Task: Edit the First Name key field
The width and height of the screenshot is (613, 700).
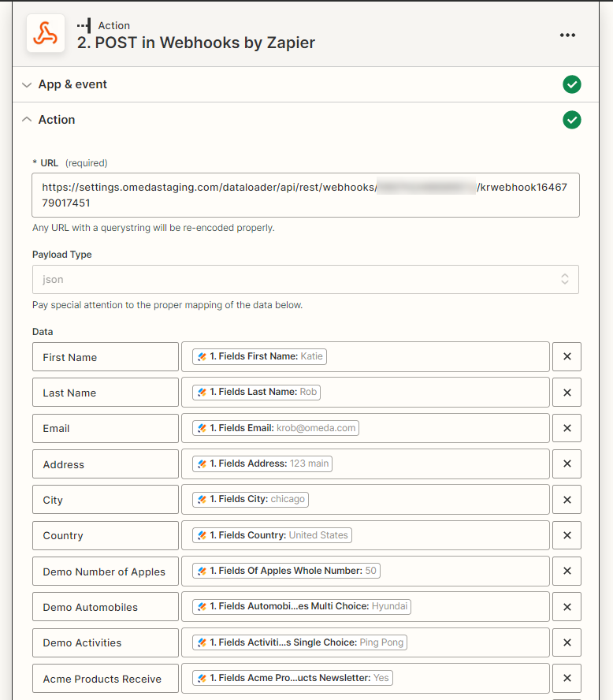Action: pos(106,357)
